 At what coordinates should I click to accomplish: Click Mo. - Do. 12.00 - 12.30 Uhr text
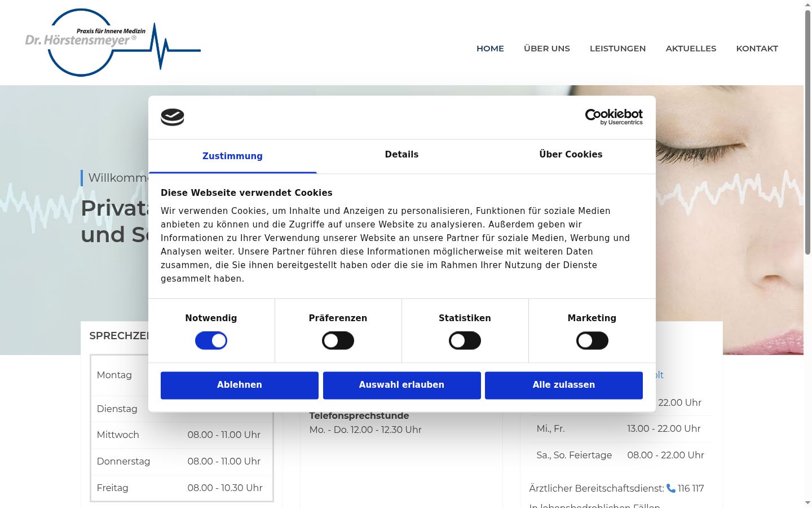[365, 430]
